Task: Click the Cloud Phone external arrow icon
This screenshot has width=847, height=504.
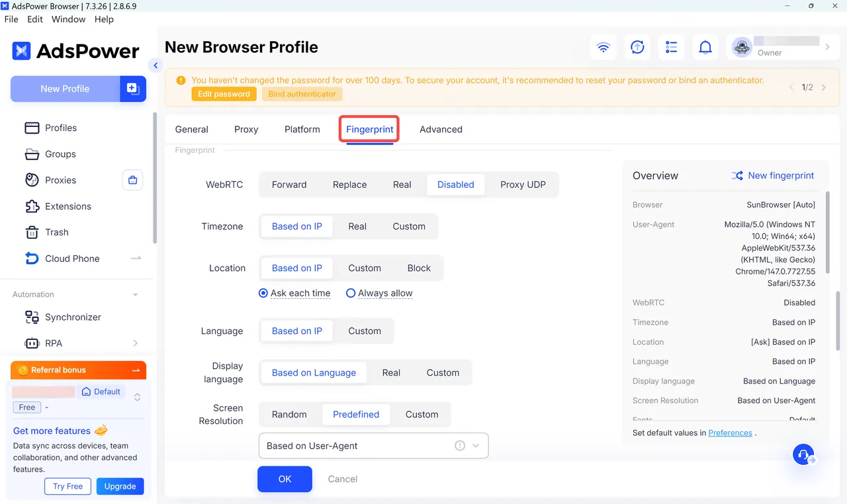Action: point(136,258)
